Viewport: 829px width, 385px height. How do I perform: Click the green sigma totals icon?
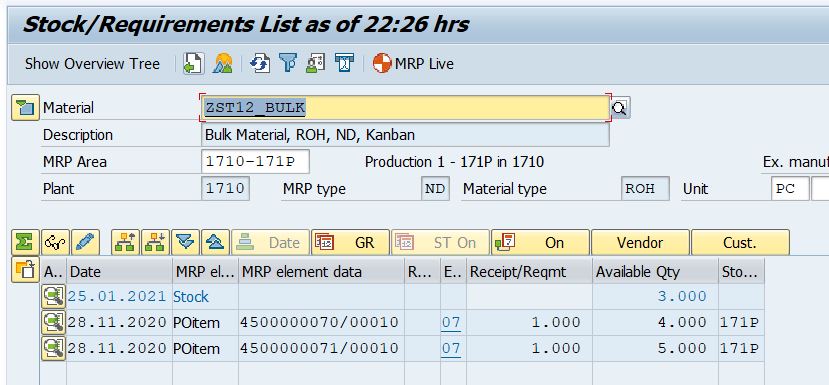click(25, 242)
